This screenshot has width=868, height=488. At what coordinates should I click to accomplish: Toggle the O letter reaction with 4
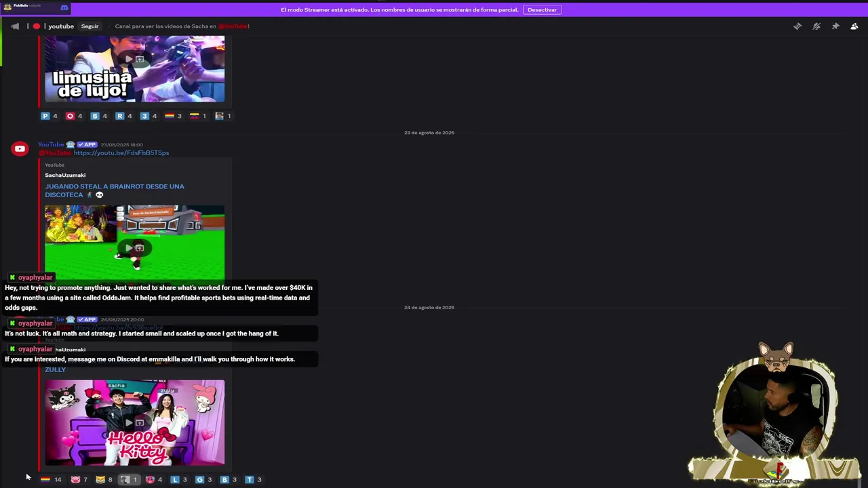[74, 116]
